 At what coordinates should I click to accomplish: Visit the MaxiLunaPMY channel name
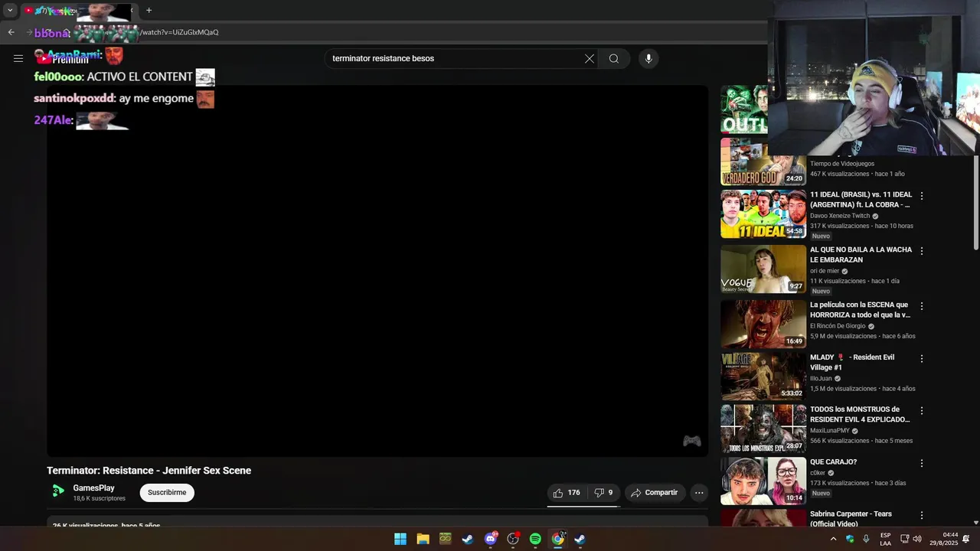(830, 431)
